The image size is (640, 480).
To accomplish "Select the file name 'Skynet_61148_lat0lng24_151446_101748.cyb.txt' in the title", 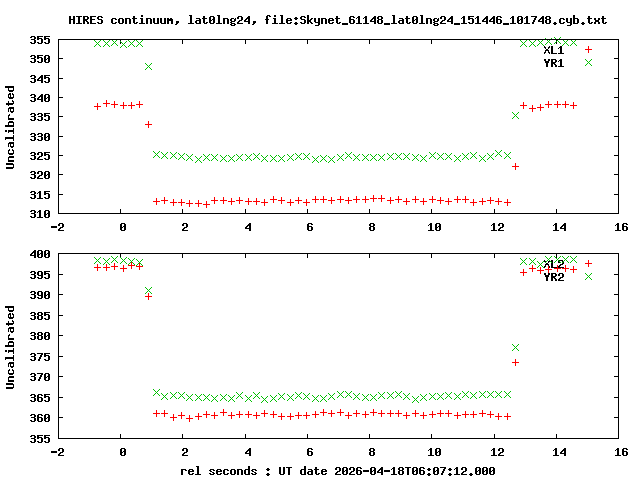I will click(x=453, y=20).
